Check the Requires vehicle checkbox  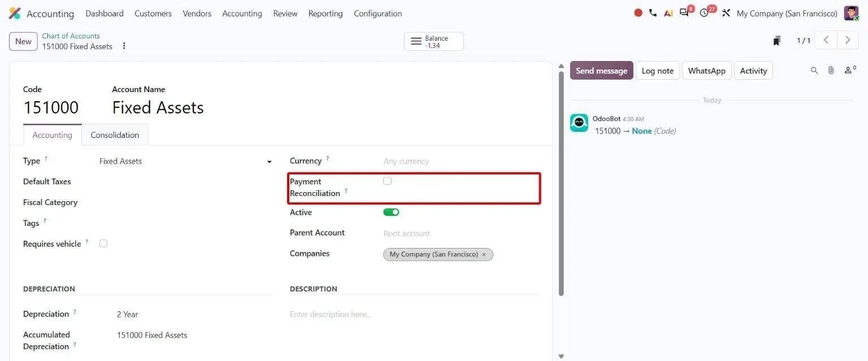coord(103,243)
